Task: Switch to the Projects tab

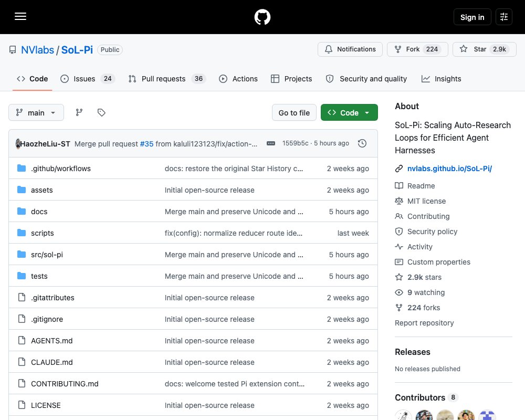Action: pyautogui.click(x=291, y=79)
